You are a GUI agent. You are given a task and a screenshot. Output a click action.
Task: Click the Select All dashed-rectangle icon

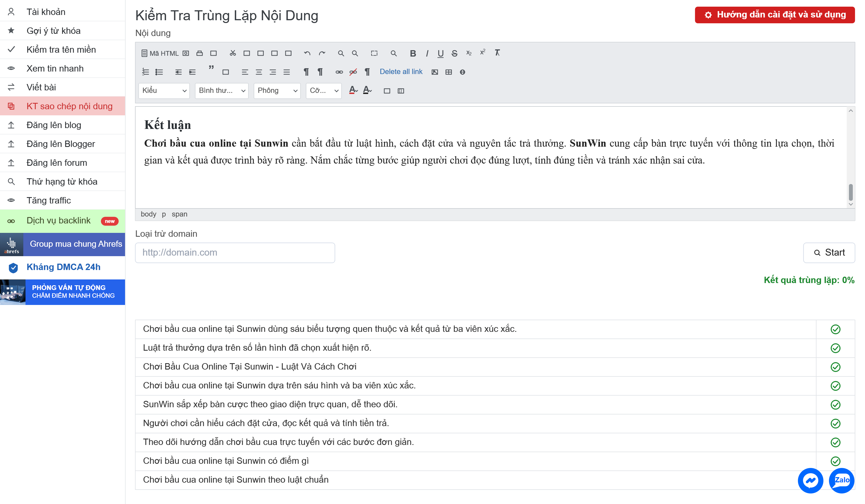[x=374, y=53]
